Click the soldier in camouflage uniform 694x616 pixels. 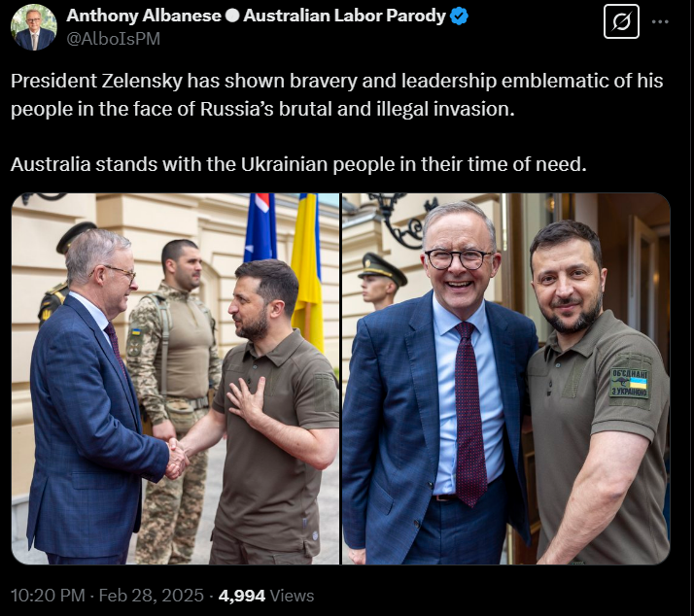click(x=173, y=400)
